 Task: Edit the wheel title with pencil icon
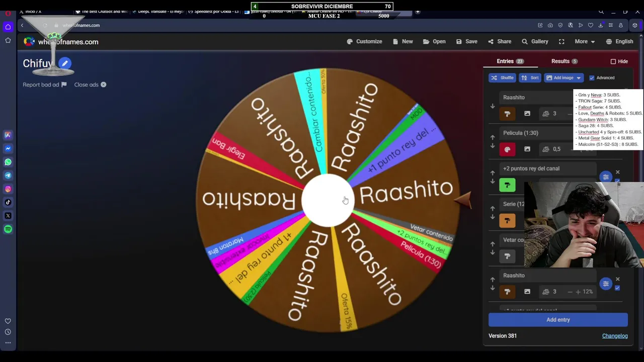[x=64, y=63]
